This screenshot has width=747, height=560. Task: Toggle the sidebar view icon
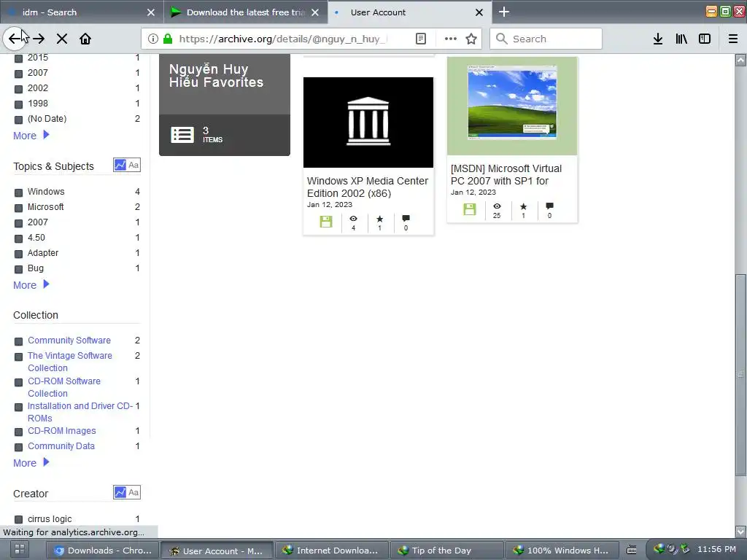click(705, 39)
